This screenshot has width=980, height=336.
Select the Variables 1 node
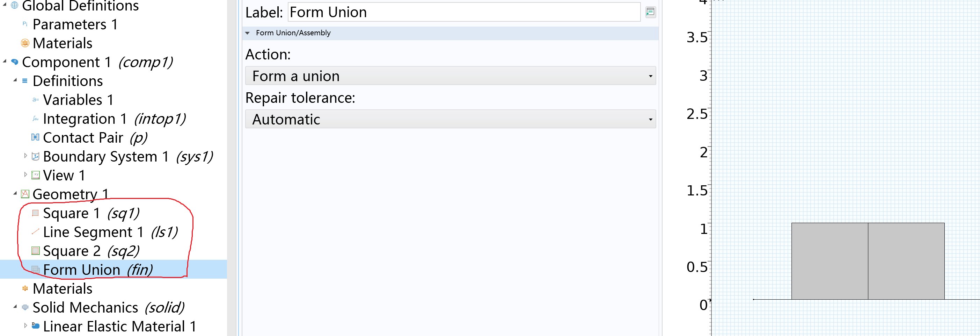(x=78, y=100)
